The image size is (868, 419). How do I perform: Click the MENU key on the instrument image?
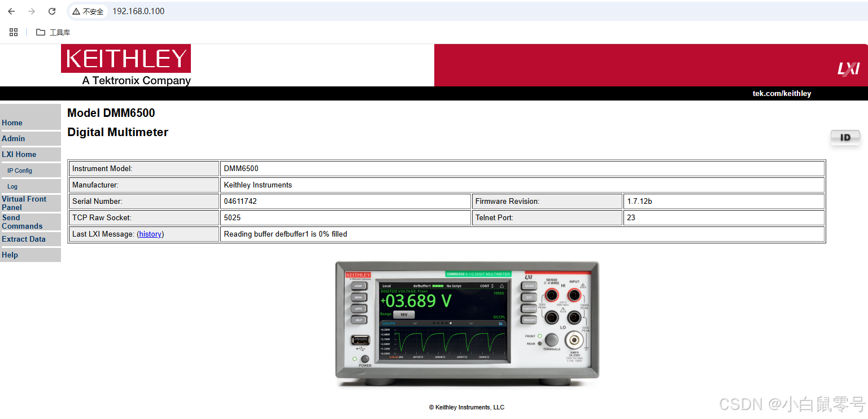point(359,297)
